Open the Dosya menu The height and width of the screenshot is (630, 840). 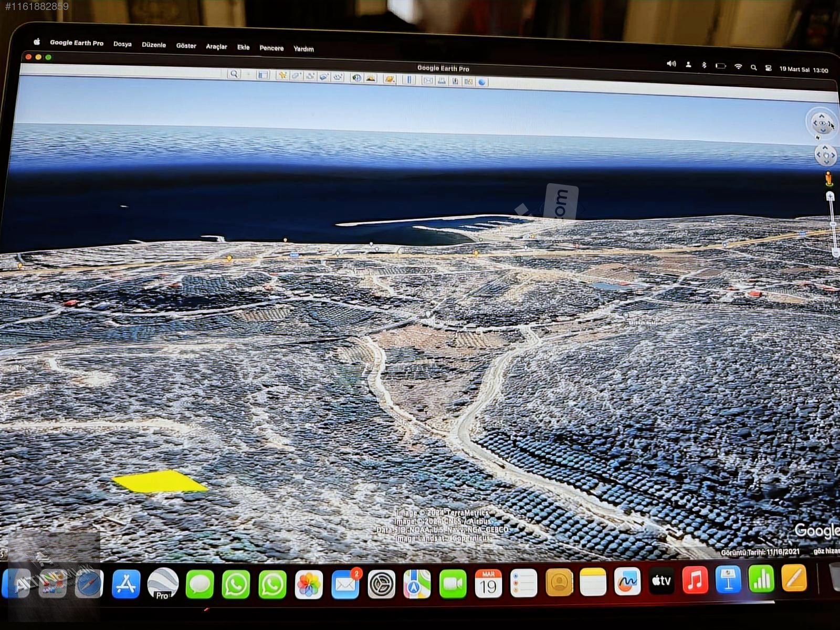(x=122, y=44)
